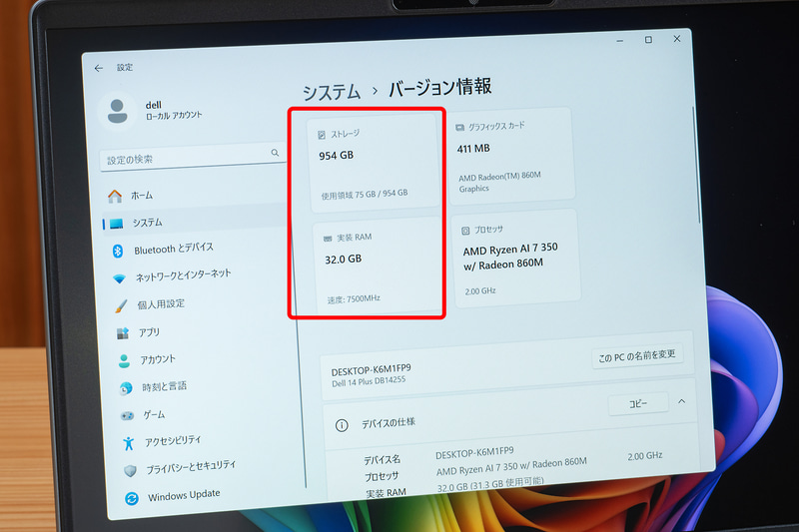Click the back arrow in Settings
Viewport: 799px width, 532px height.
pos(98,68)
